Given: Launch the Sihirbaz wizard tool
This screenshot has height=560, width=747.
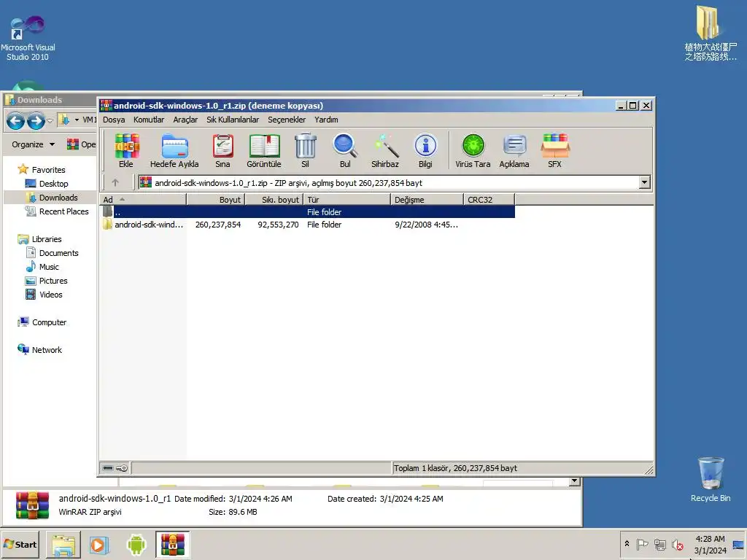Looking at the screenshot, I should [x=385, y=151].
